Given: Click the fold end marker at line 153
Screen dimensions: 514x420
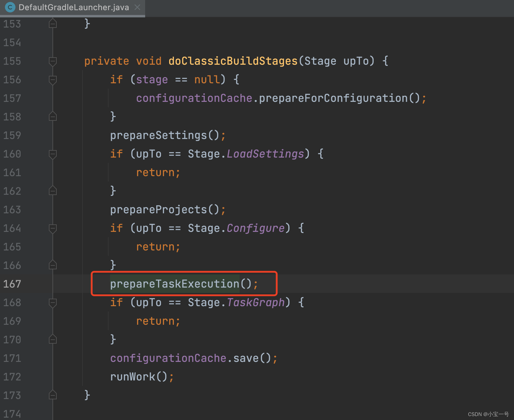Looking at the screenshot, I should (53, 23).
